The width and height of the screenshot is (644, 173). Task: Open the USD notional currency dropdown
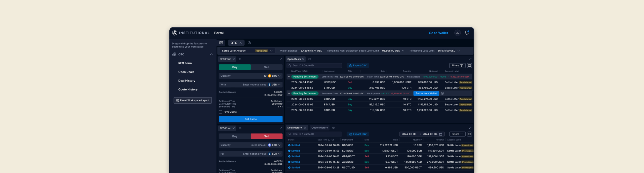[274, 85]
